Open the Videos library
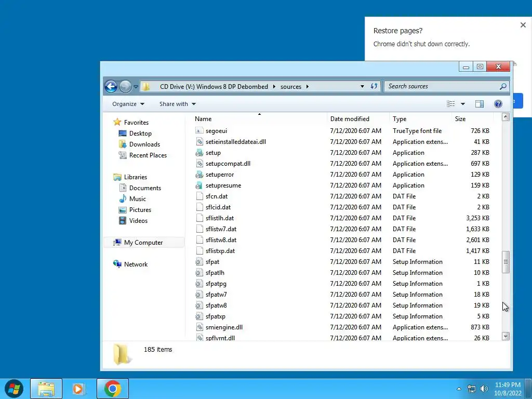This screenshot has width=532, height=399. [x=138, y=220]
